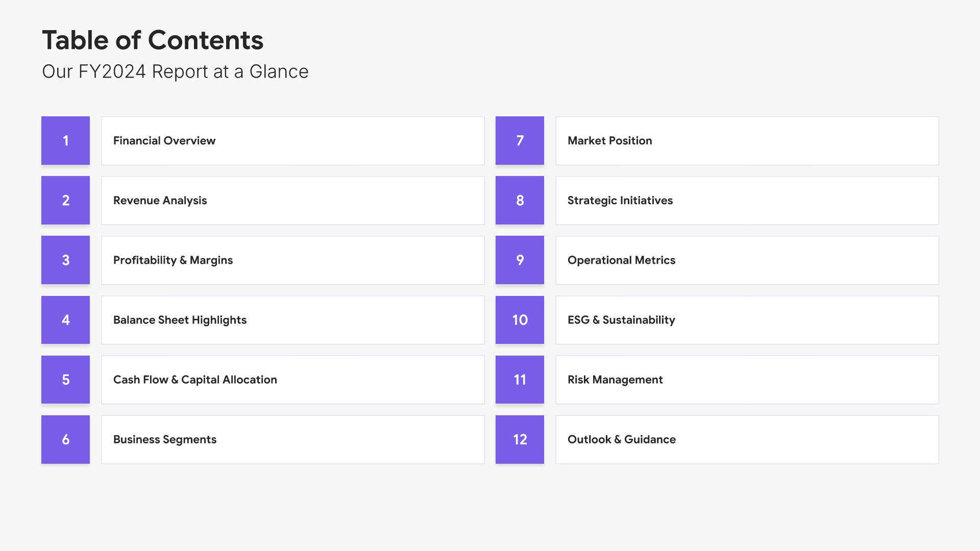Open the Risk Management section

point(747,380)
